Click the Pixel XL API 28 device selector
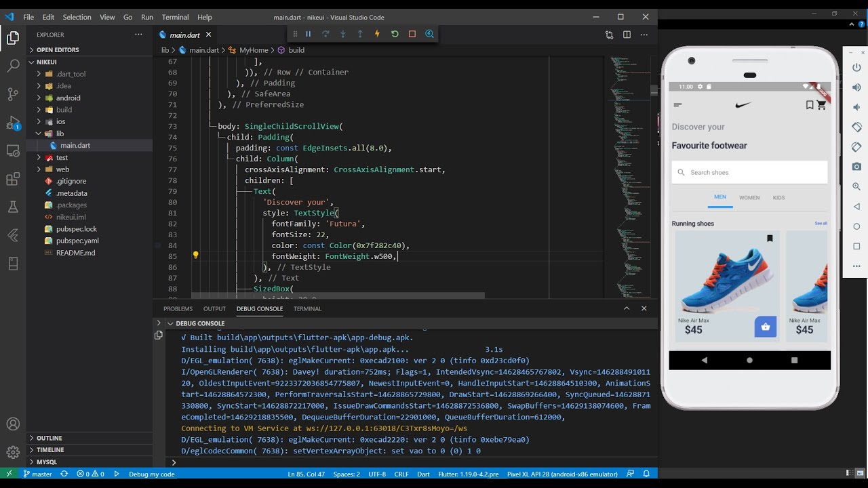This screenshot has height=488, width=868. [562, 474]
